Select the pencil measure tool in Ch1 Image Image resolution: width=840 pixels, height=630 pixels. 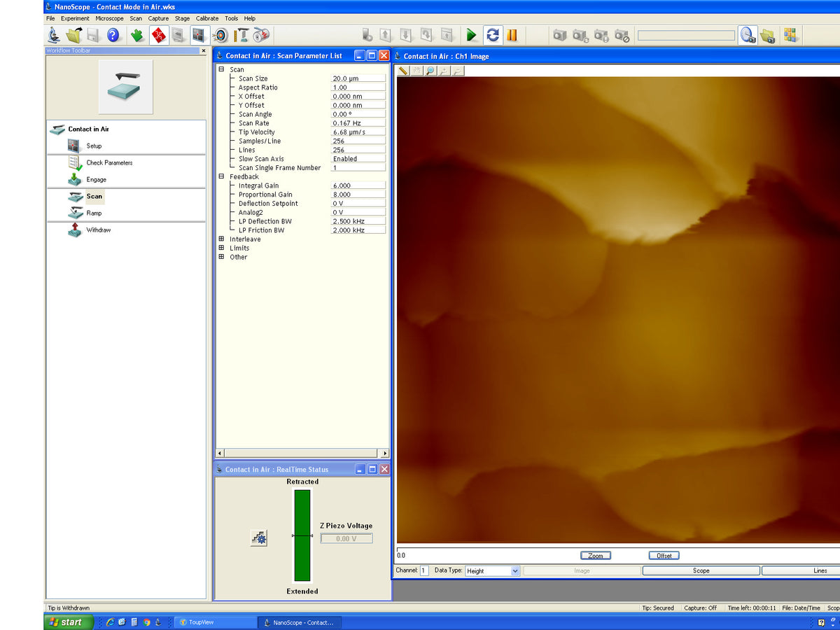point(403,71)
